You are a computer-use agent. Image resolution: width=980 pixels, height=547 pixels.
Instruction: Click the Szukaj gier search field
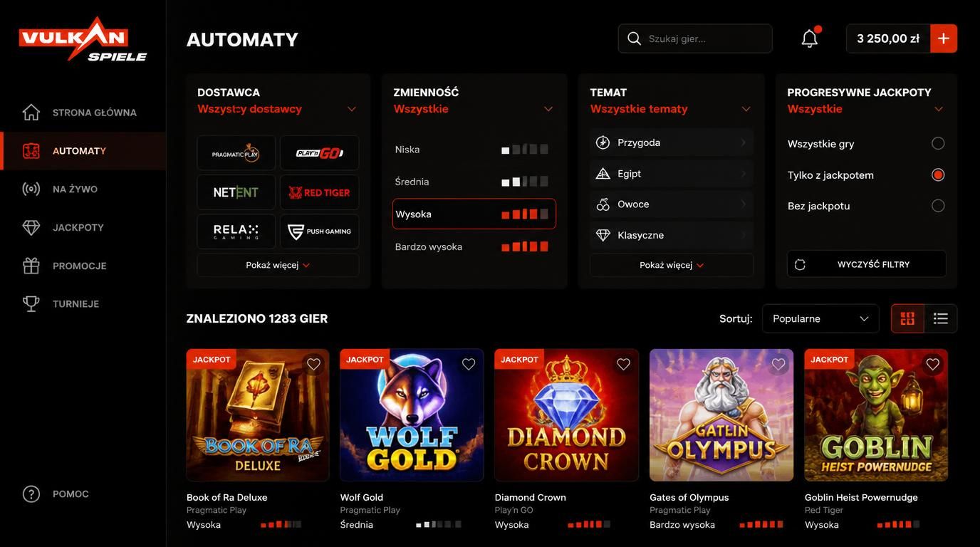pyautogui.click(x=695, y=38)
